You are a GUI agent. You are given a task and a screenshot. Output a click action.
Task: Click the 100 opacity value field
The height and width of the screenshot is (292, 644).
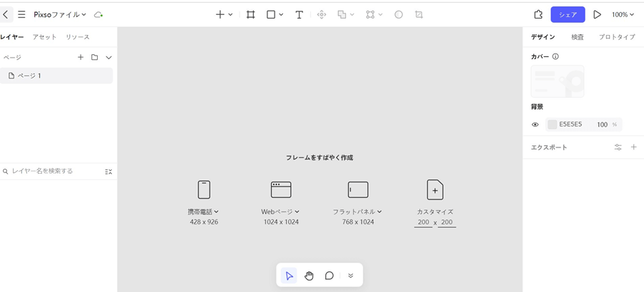[602, 125]
